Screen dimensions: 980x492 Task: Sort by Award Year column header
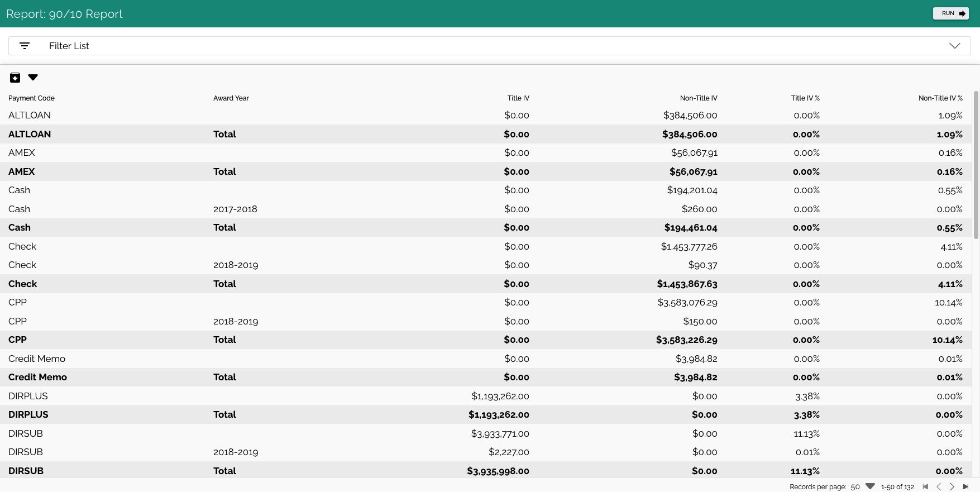pos(231,98)
